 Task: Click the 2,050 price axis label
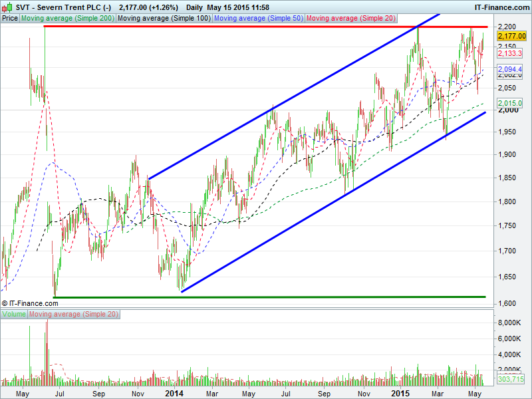(507, 88)
